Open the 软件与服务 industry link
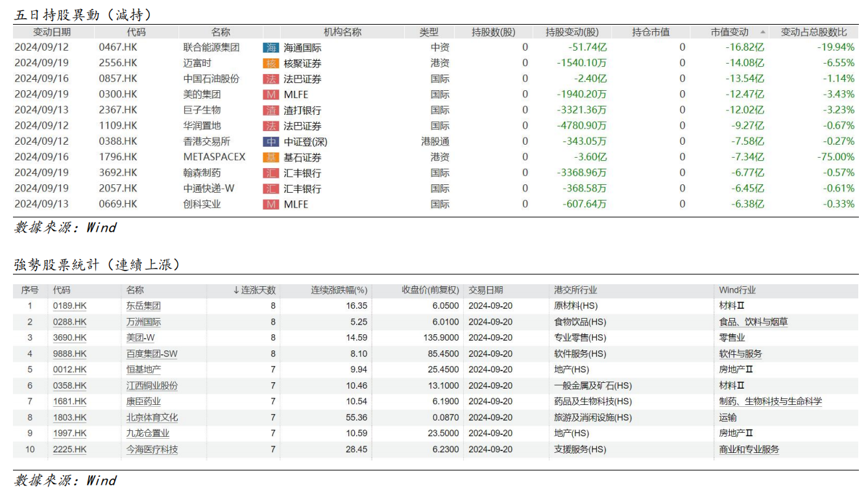Viewport: 868px width, 499px height. coord(740,354)
